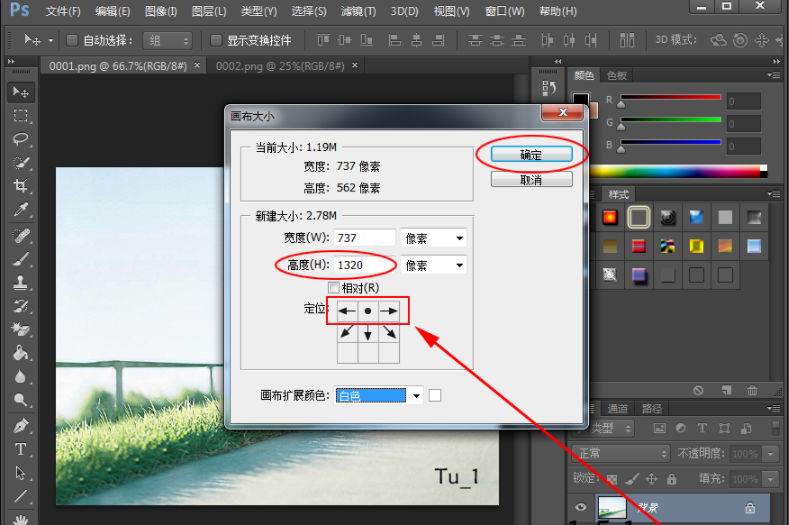789x525 pixels.
Task: Select the Brush tool
Action: coord(20,259)
